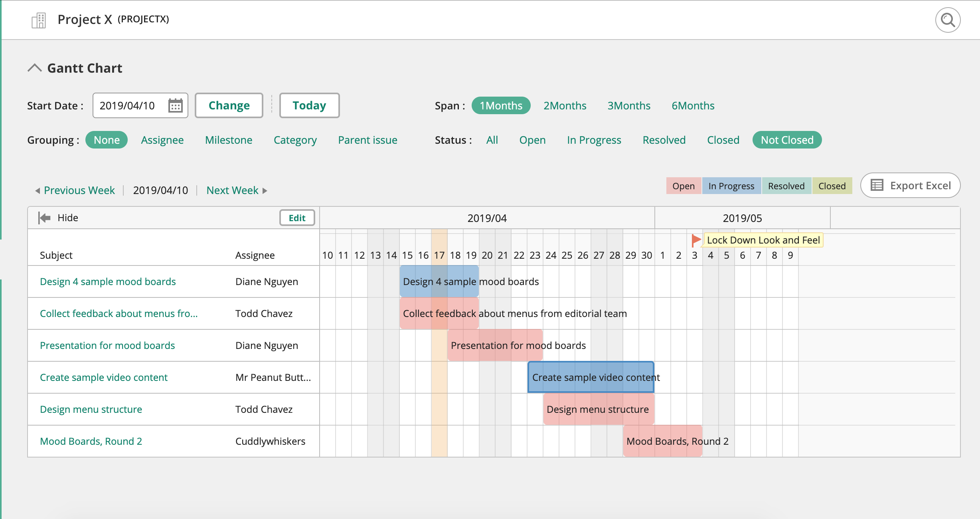Open the search in the top right corner
Image resolution: width=980 pixels, height=519 pixels.
947,20
